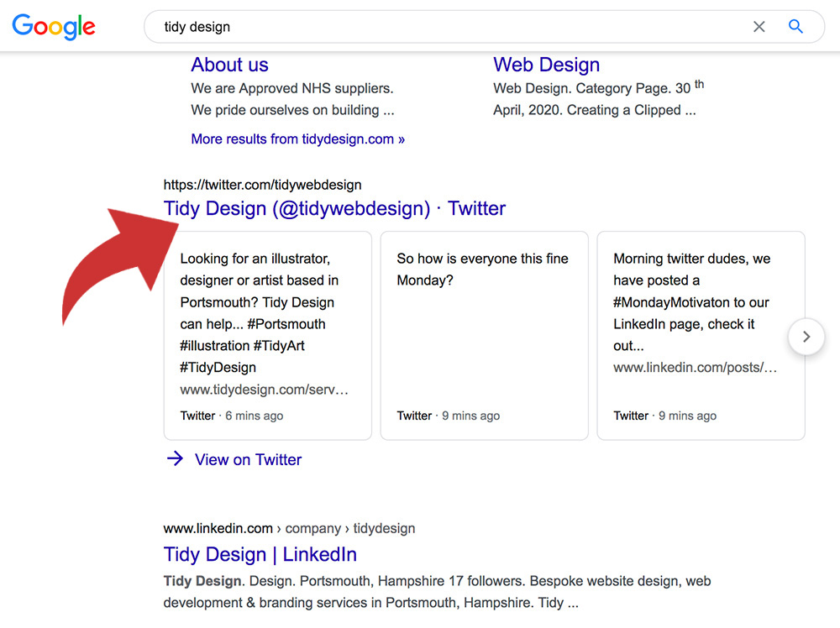Open the About us sitelink
The image size is (840, 628).
(x=230, y=65)
